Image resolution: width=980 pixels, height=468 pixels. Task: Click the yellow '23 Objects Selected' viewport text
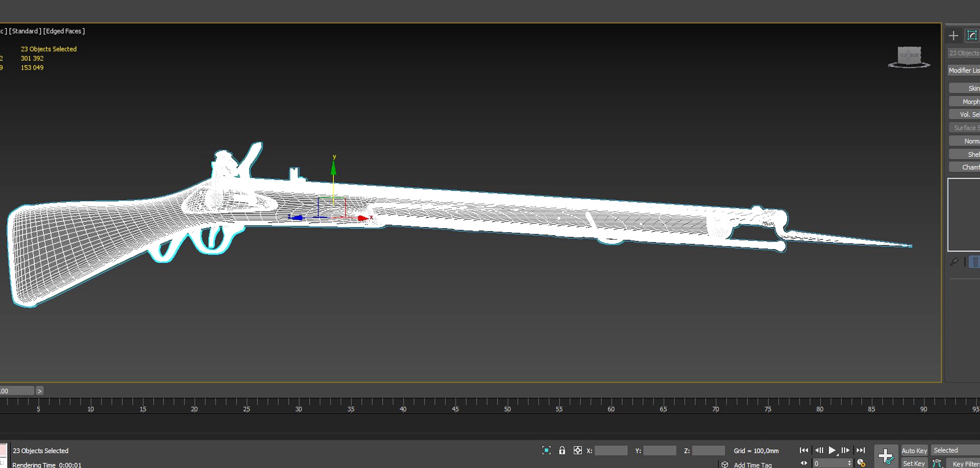tap(48, 49)
